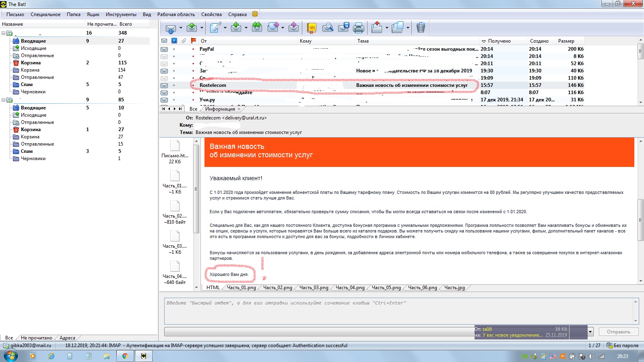The height and width of the screenshot is (362, 644).
Task: Open the new message dropdown arrow
Action: click(225, 28)
